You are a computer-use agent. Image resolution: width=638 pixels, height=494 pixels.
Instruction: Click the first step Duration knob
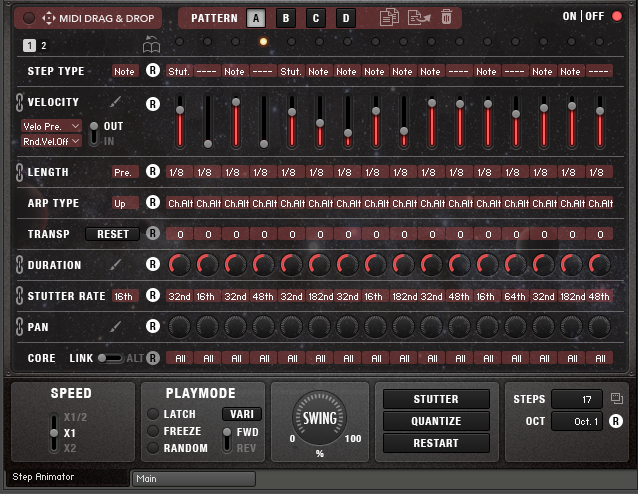[x=179, y=264]
